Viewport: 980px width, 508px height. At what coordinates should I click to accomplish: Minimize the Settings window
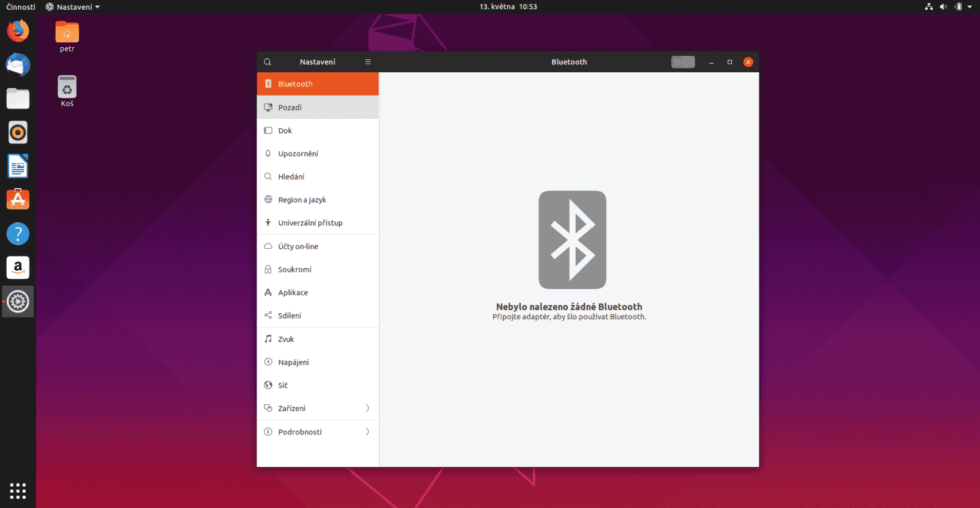pyautogui.click(x=711, y=62)
